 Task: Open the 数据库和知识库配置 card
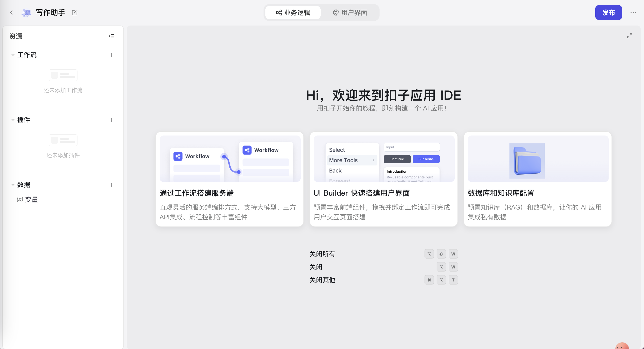tap(538, 179)
